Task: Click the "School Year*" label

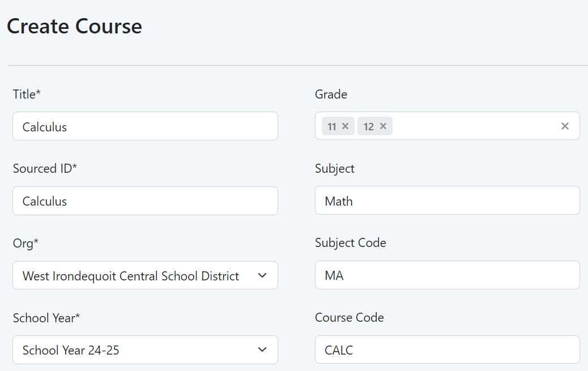Action: (x=46, y=318)
